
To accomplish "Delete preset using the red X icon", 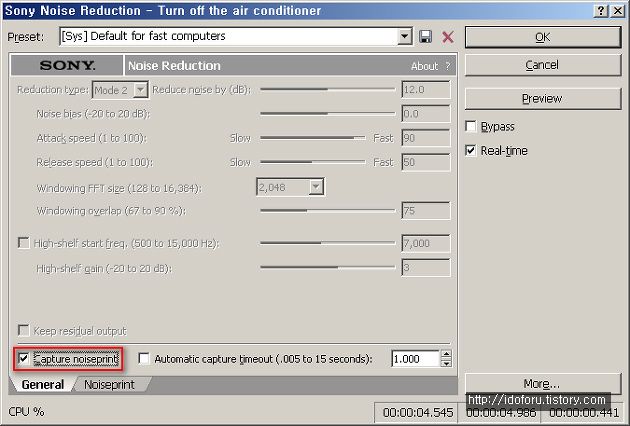I will pyautogui.click(x=448, y=37).
